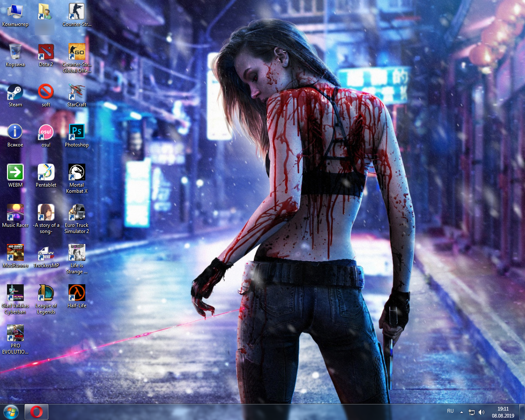Show hidden tray icons arrow

pos(461,412)
